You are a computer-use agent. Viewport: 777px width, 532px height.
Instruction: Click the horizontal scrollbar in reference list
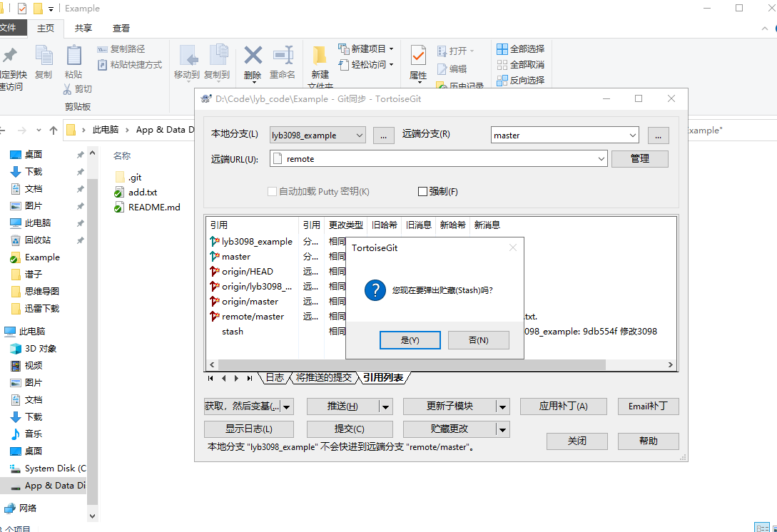point(411,364)
